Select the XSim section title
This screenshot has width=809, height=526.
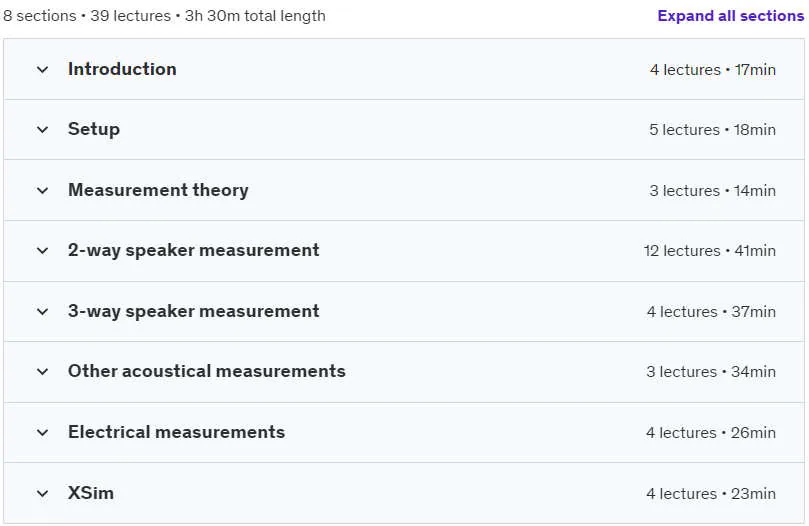(x=91, y=493)
